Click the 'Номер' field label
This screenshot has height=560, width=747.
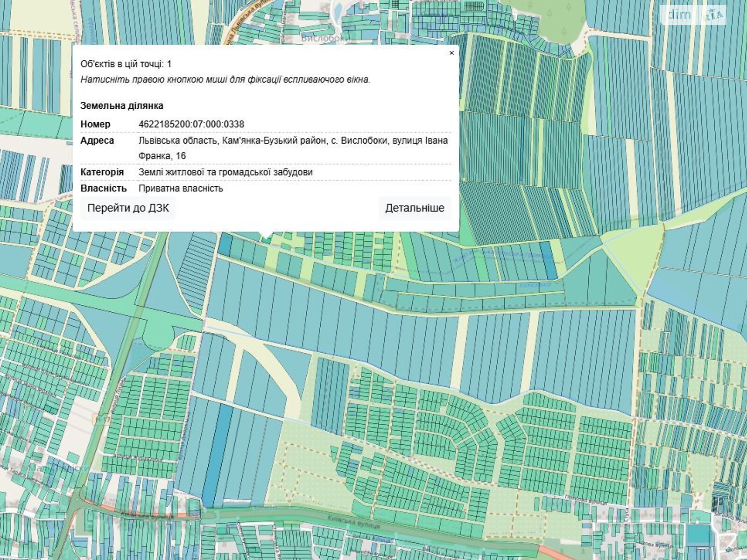[95, 124]
